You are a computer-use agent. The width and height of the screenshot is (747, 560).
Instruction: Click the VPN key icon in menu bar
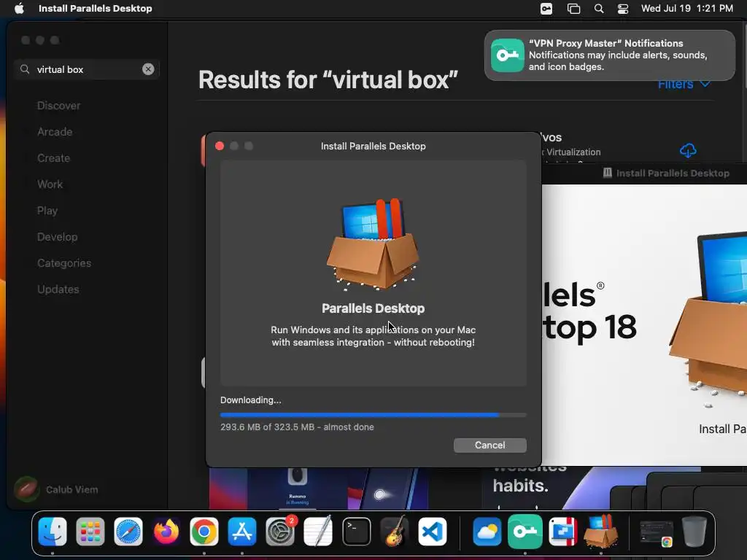click(x=546, y=9)
